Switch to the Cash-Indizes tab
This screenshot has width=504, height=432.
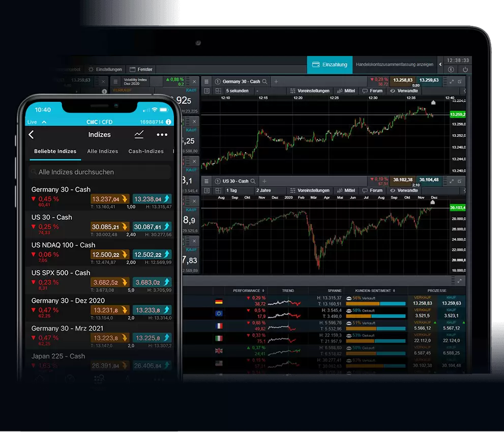coord(146,151)
